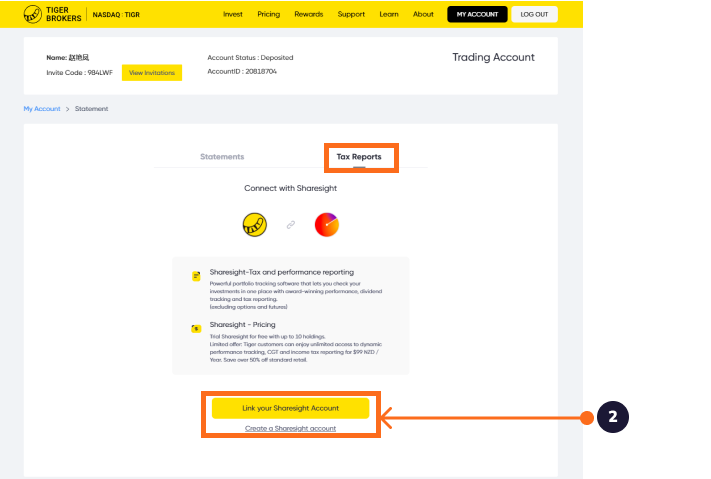This screenshot has width=711, height=479.
Task: Open the About menu item
Action: point(423,14)
